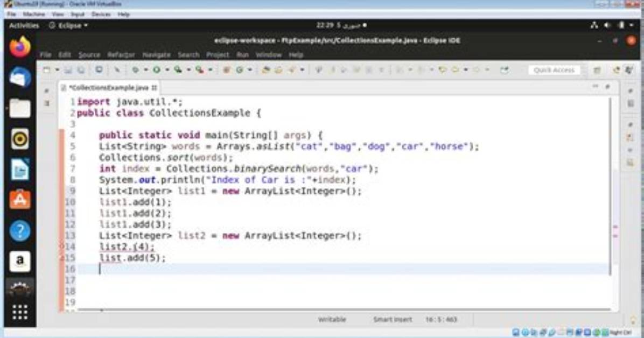Open Firefox from the Ubuntu dock

20,47
